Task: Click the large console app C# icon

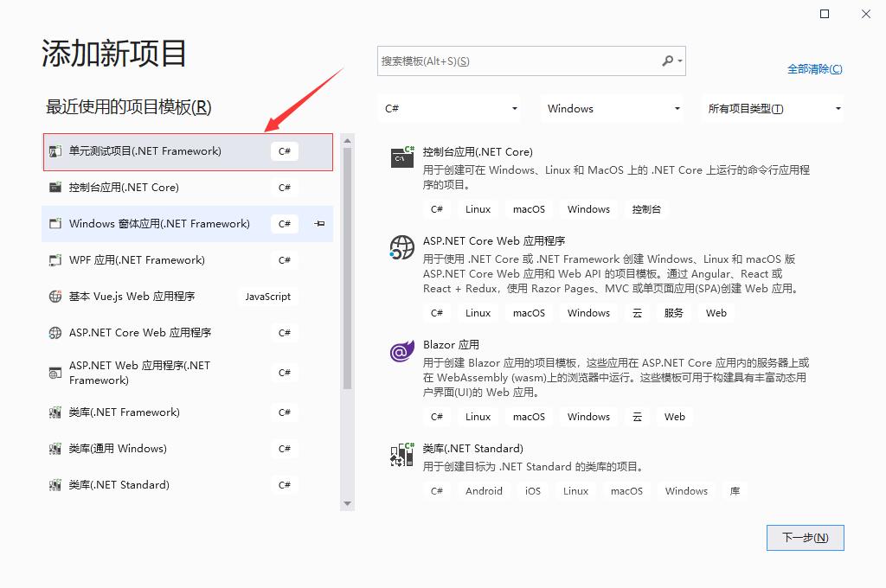Action: pyautogui.click(x=402, y=157)
